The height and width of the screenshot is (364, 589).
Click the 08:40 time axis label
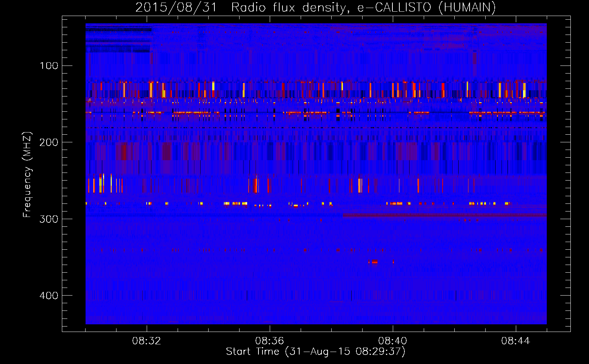pos(393,341)
